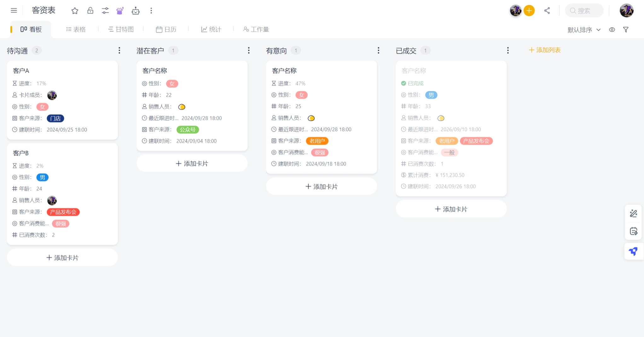This screenshot has width=644, height=337.
Task: Click the 客户名称 title in 已成交 card
Action: 414,71
